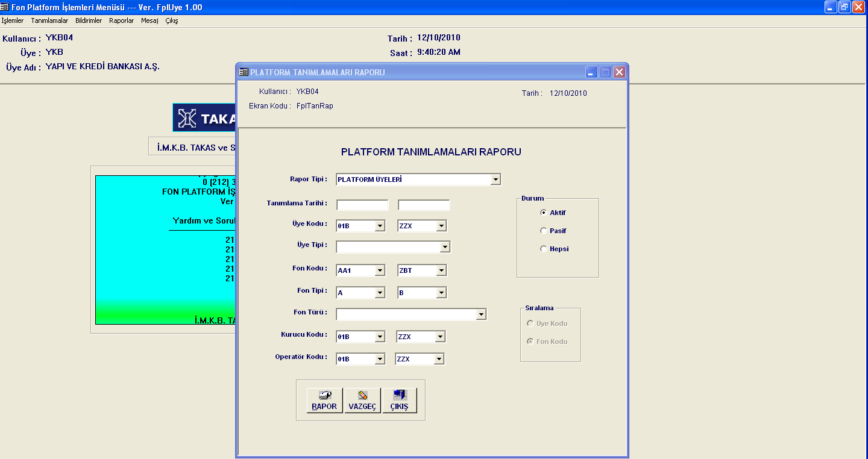Image resolution: width=868 pixels, height=459 pixels.
Task: Open Fon Kodu end dropdown showing ZBT
Action: click(441, 271)
